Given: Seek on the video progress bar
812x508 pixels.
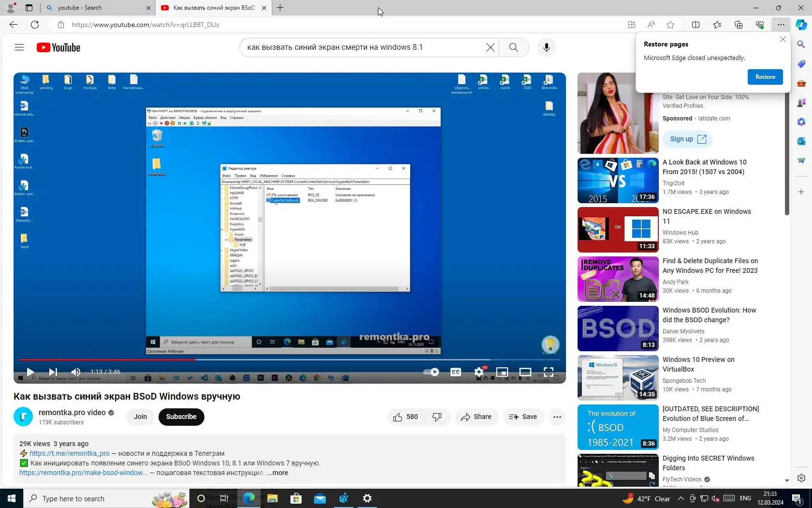Looking at the screenshot, I should [x=290, y=359].
